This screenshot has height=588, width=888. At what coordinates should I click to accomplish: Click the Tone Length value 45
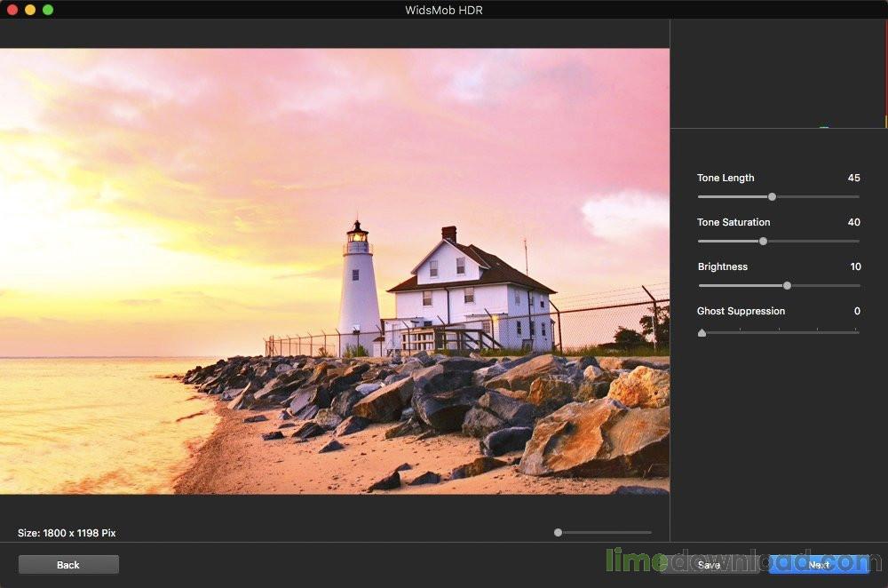(853, 178)
